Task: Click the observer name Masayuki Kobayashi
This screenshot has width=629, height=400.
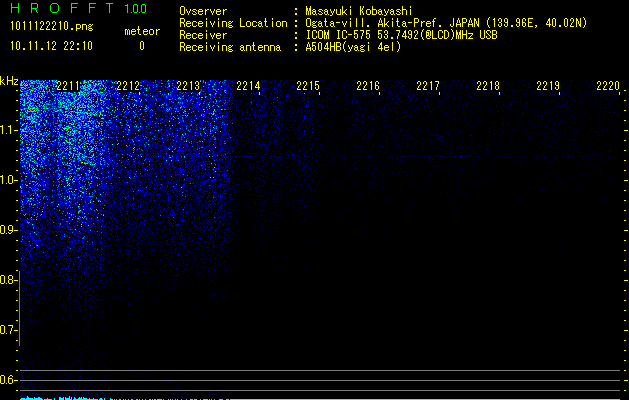Action: click(x=359, y=11)
